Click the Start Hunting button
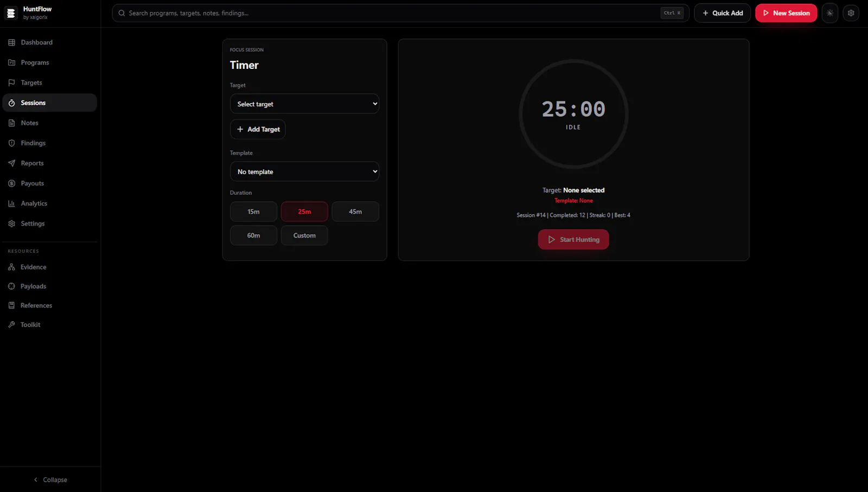Screen dimensions: 868x492 click(573, 239)
